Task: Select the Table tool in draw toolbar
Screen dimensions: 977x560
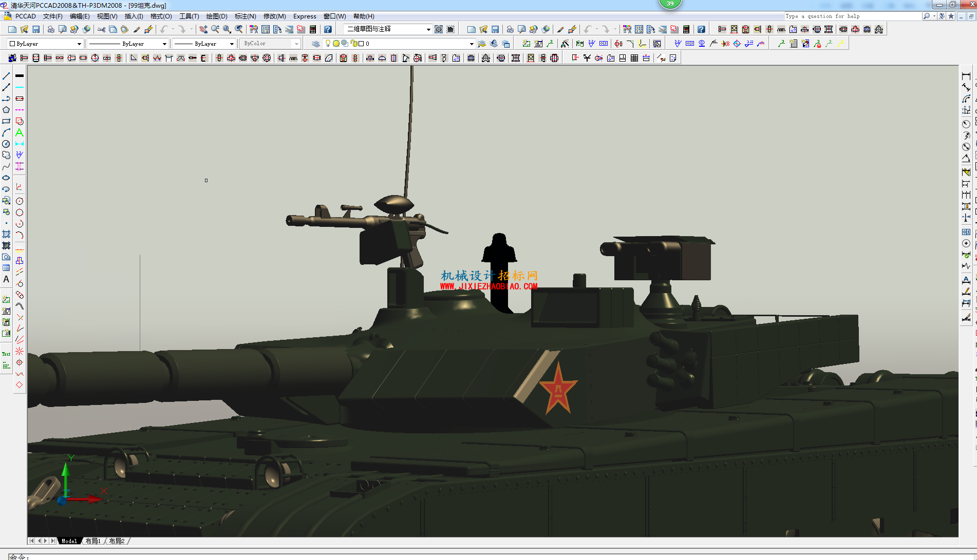Action: (6, 267)
